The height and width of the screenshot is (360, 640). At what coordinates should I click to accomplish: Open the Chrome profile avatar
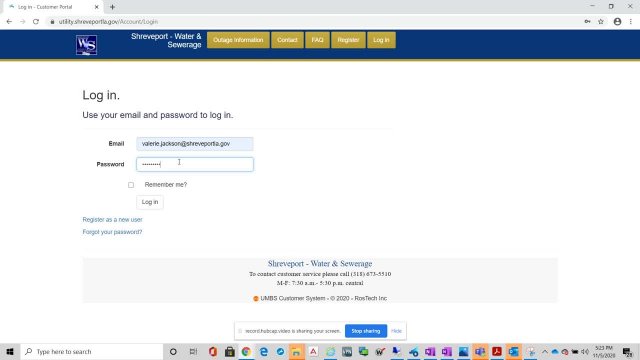[617, 22]
